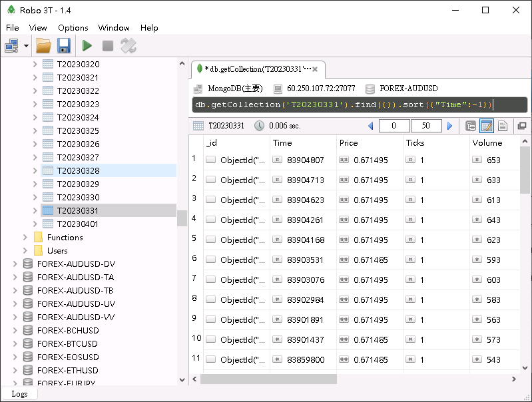
Task: Open the Logs panel button
Action: [19, 394]
